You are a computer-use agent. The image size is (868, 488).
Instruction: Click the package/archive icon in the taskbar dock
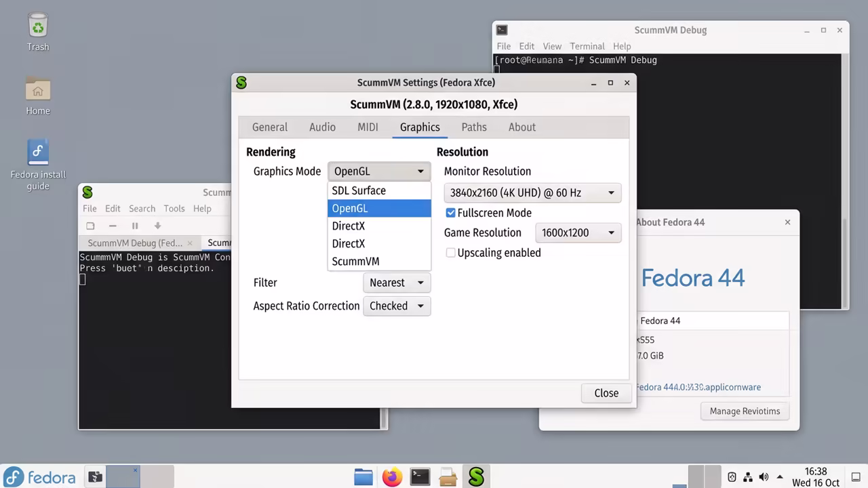coord(448,476)
